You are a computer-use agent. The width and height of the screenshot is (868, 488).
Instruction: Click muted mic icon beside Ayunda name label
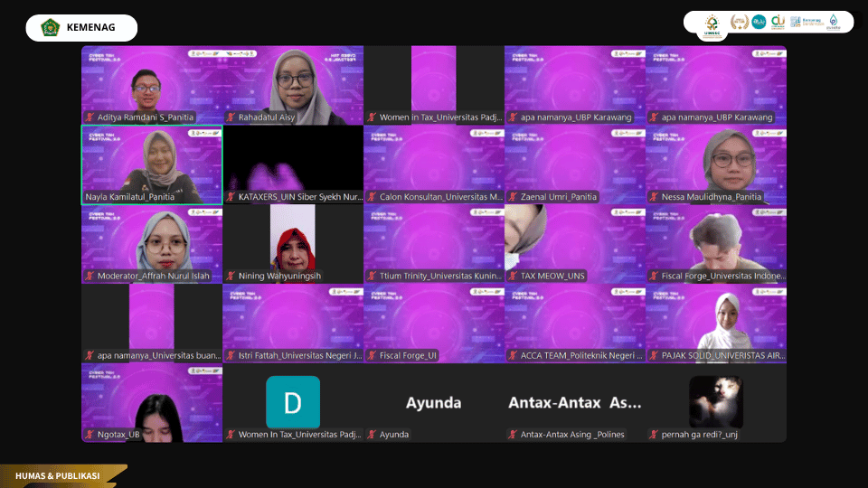click(x=372, y=435)
